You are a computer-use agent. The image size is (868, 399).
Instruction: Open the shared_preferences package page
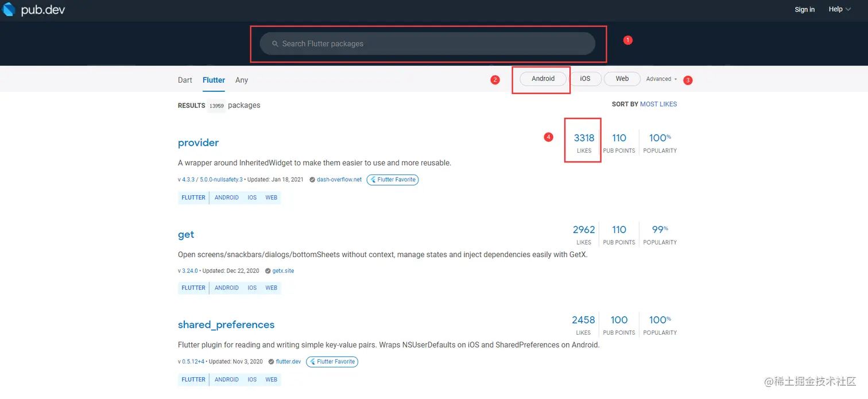(x=226, y=324)
